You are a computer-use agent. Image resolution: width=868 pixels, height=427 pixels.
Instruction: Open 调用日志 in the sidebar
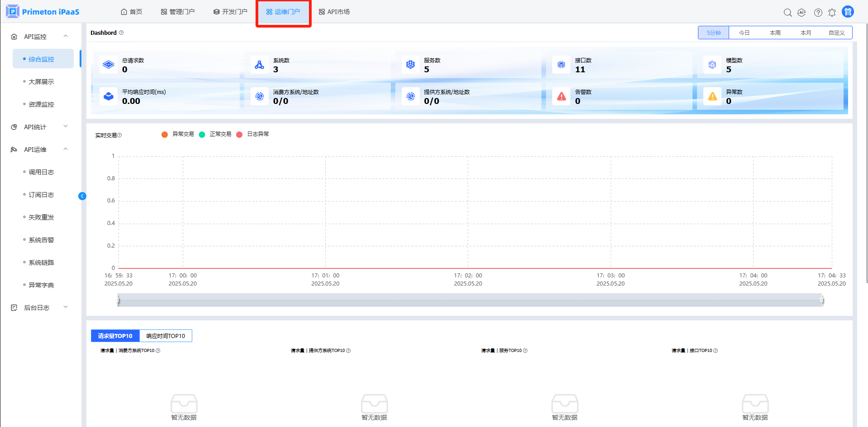click(x=41, y=172)
